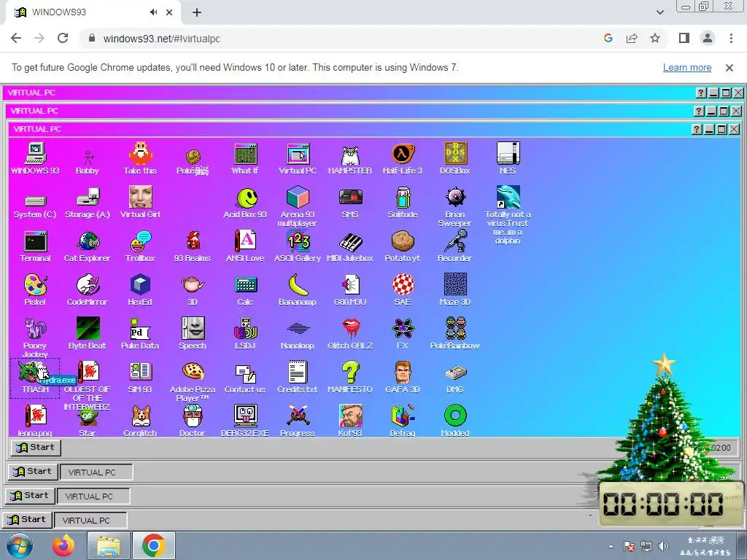Launch MIDI Jukebox icon
Image resolution: width=747 pixels, height=560 pixels.
(x=350, y=246)
